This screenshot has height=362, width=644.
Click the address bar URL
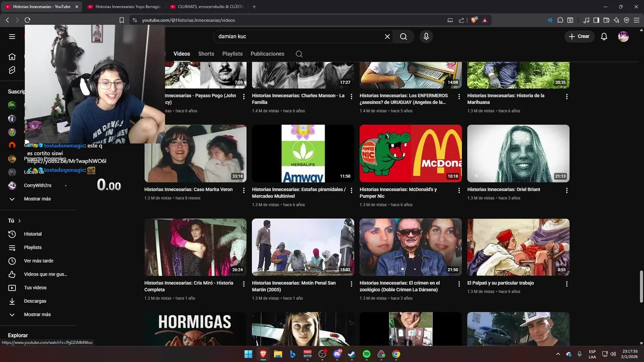pos(188,20)
